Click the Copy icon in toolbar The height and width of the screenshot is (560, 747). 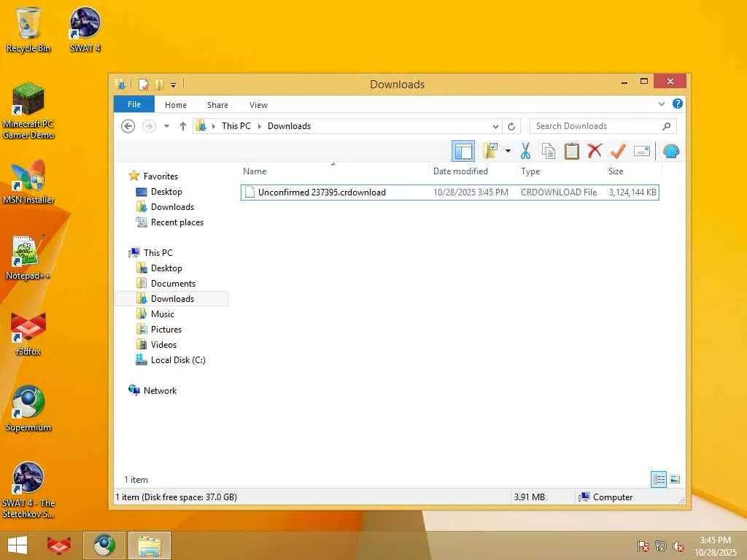pyautogui.click(x=549, y=152)
